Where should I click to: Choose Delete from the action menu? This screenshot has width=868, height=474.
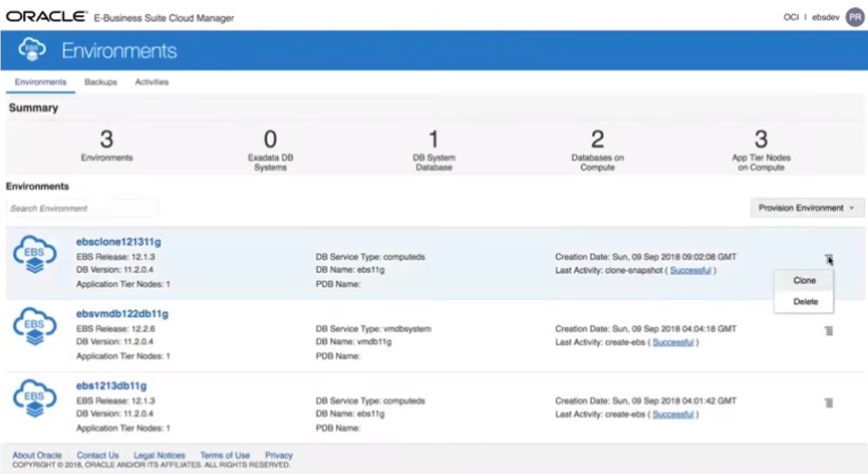click(804, 302)
